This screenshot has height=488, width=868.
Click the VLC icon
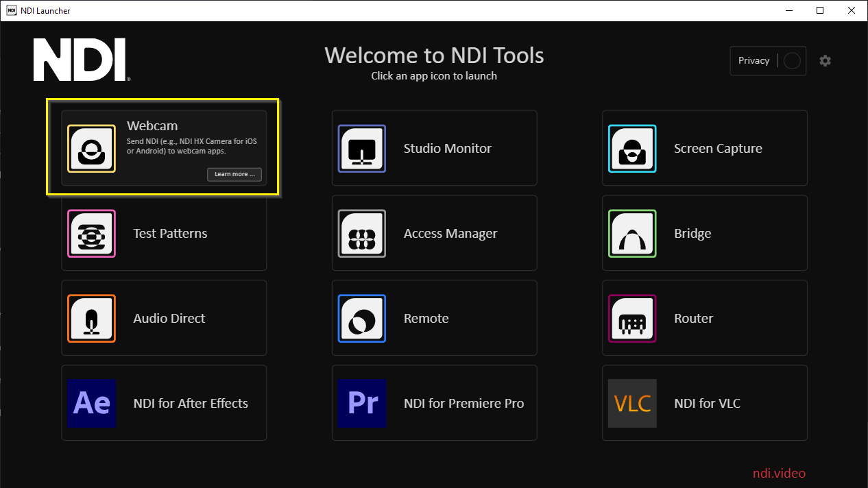632,404
